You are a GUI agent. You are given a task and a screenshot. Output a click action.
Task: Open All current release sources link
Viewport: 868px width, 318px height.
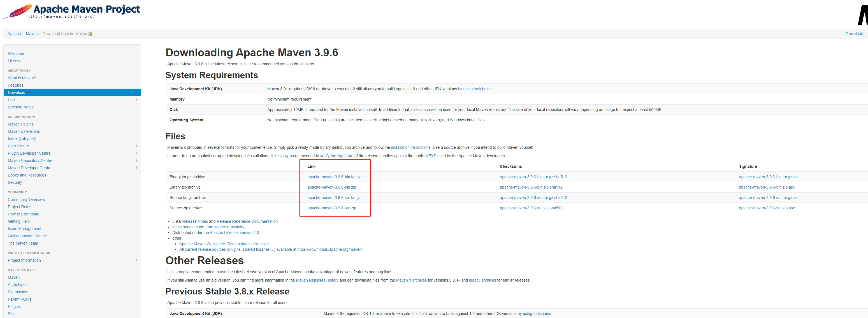(x=271, y=250)
